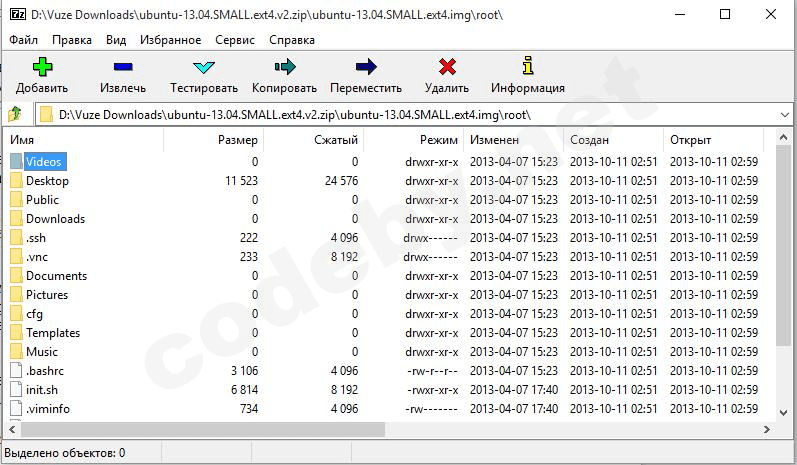The image size is (797, 465).
Task: Open the Файл menu
Action: click(x=23, y=40)
